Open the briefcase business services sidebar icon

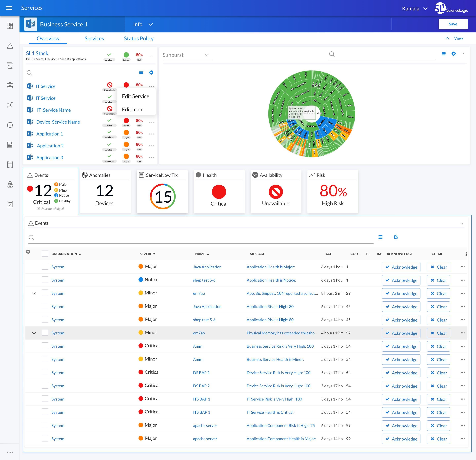pos(10,85)
